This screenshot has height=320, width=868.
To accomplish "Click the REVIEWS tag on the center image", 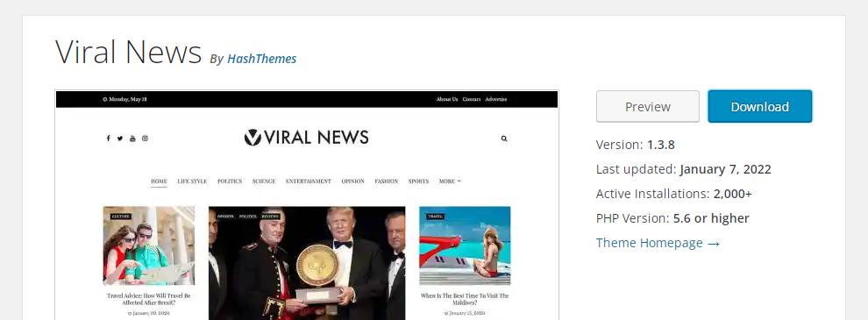I will coord(270,217).
